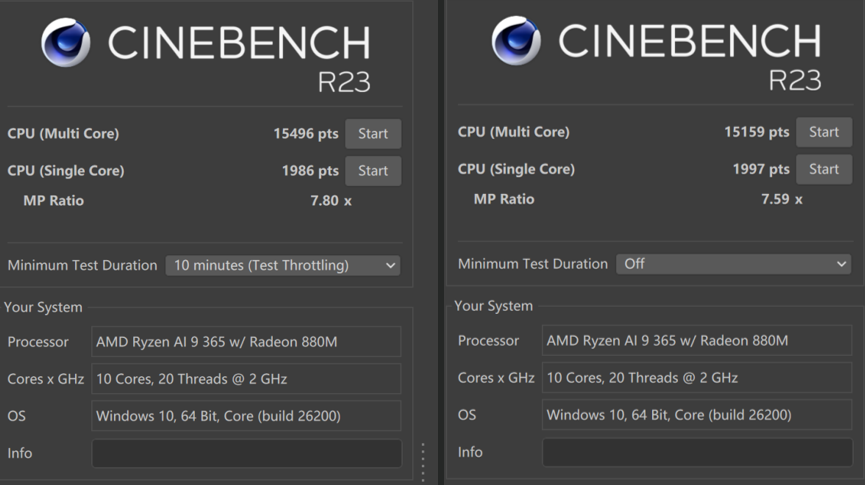The image size is (865, 485).
Task: Click the dotted panel splitter handle in left window
Action: 423,462
